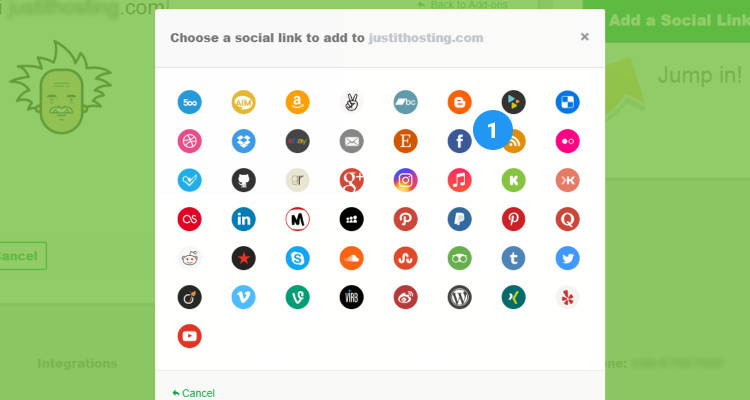Screen dimensions: 750x400
Task: Pick the WordPress icon
Action: click(459, 297)
